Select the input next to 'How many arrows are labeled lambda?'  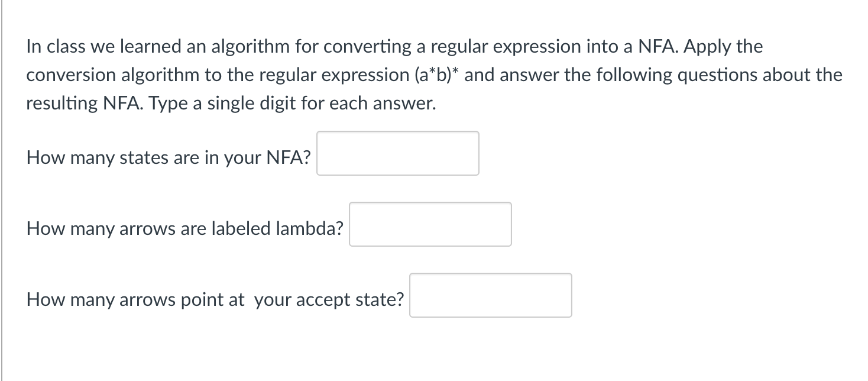coord(430,224)
